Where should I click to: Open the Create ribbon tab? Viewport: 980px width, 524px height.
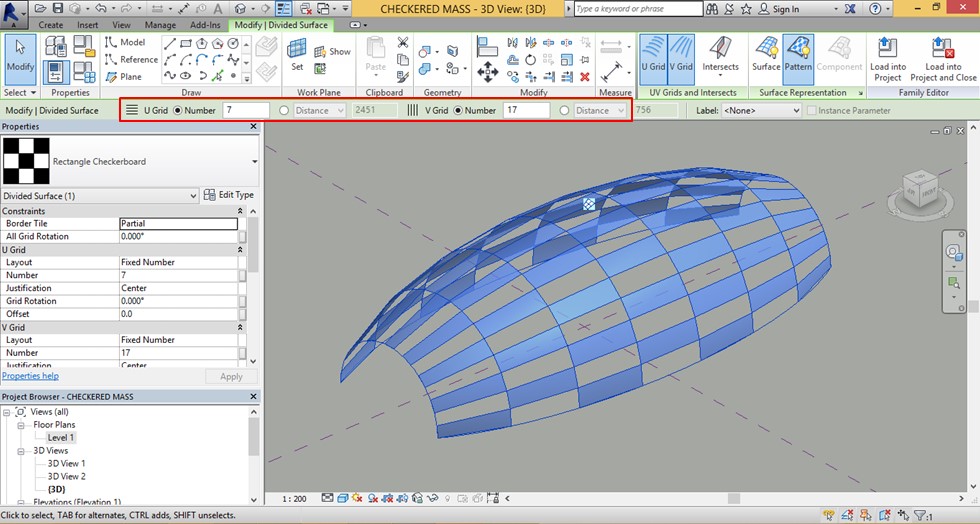[51, 25]
